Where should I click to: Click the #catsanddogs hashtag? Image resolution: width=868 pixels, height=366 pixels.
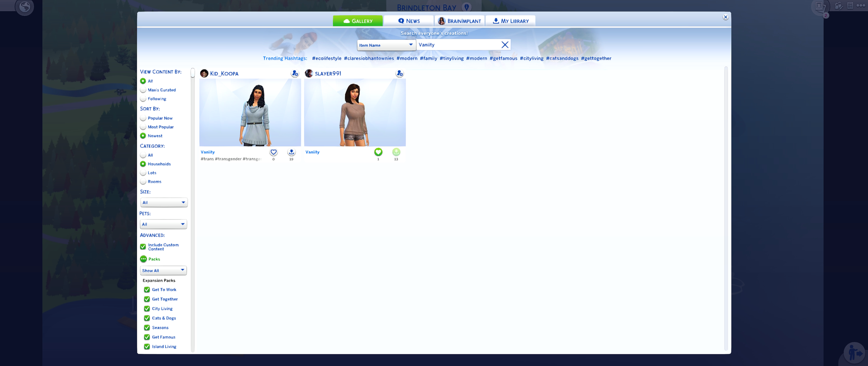coord(562,58)
